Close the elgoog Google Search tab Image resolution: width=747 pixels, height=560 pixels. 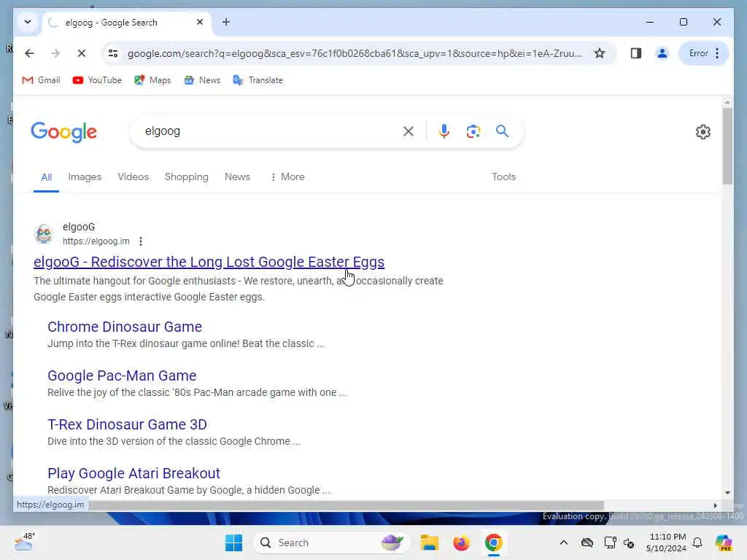[x=200, y=23]
